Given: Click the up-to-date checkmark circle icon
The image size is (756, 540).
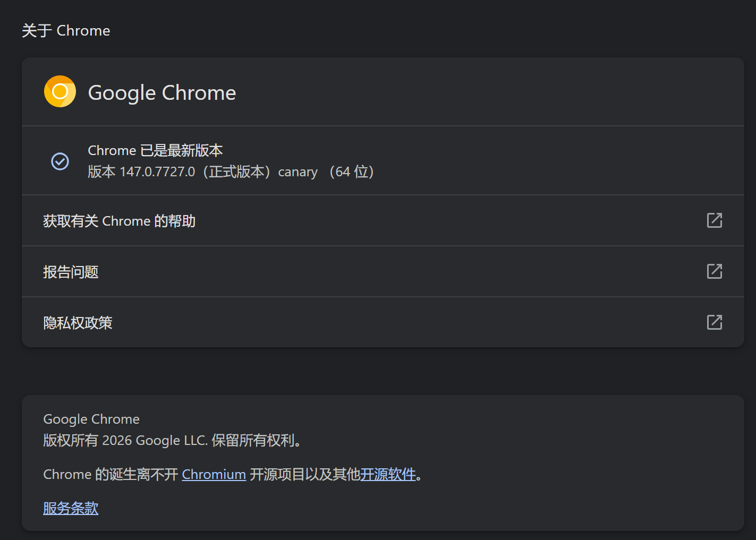Looking at the screenshot, I should [60, 161].
